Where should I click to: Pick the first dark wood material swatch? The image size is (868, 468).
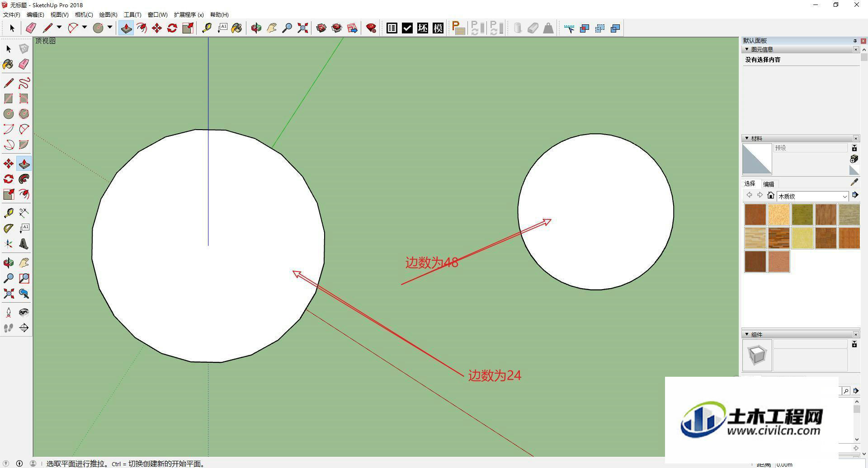[x=755, y=215]
